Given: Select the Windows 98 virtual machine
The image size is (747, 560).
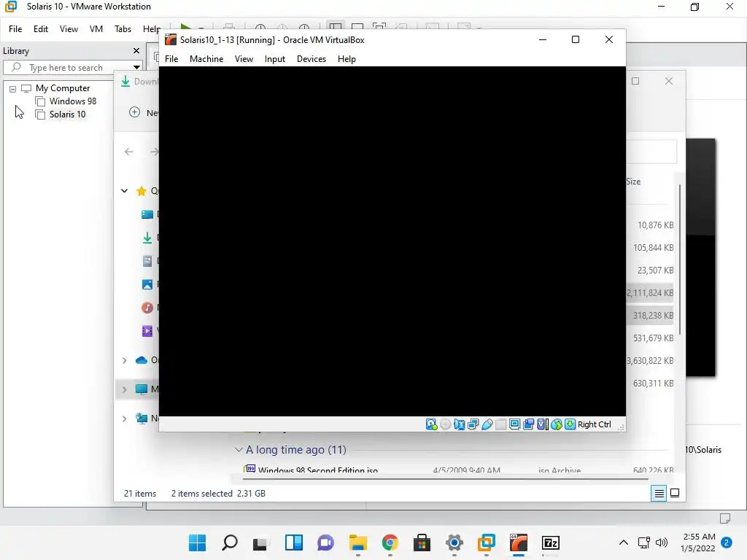Looking at the screenshot, I should pyautogui.click(x=73, y=101).
